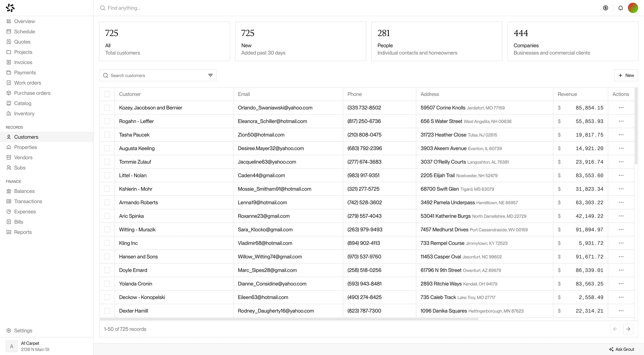
Task: Click the app logo in the top-left corner
Action: pos(10,8)
